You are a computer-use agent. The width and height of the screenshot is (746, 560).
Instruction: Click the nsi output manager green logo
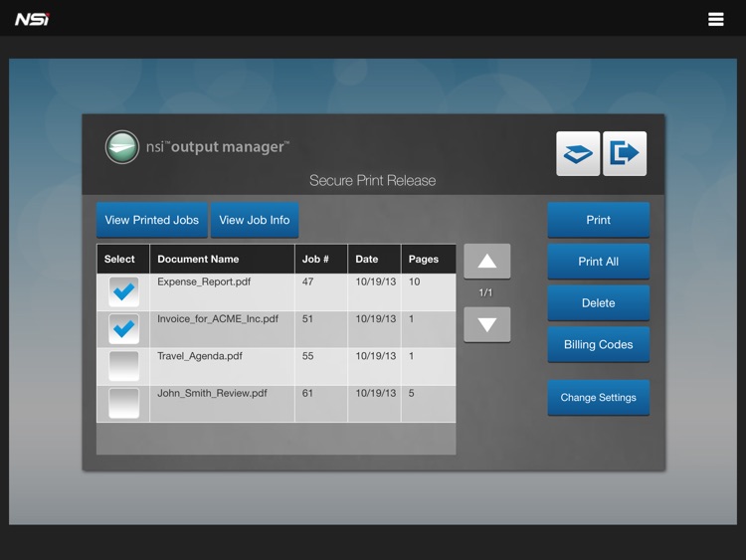[x=122, y=147]
